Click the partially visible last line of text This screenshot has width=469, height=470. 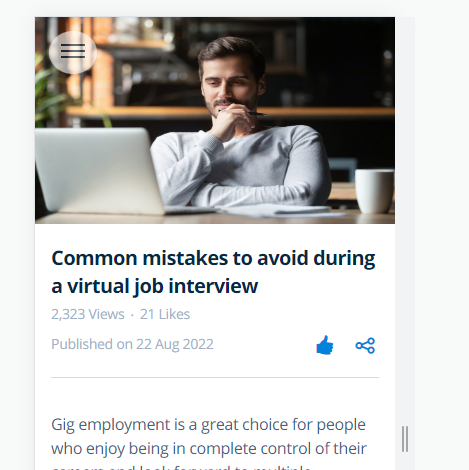pyautogui.click(x=181, y=467)
